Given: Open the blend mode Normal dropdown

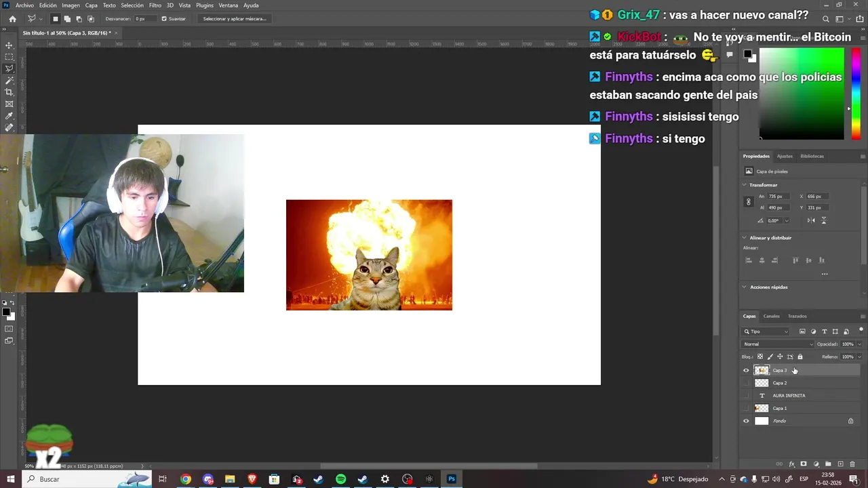Looking at the screenshot, I should coord(778,344).
